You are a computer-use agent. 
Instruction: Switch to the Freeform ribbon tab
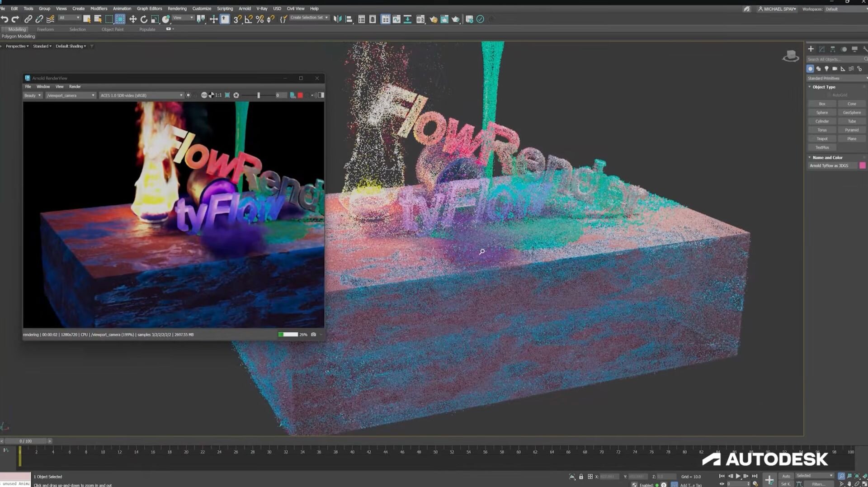(45, 29)
